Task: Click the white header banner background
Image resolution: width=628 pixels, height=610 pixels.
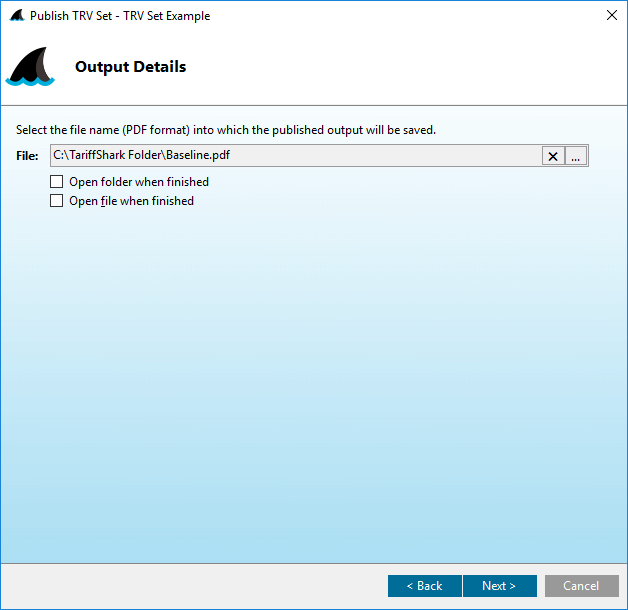Action: (400, 68)
